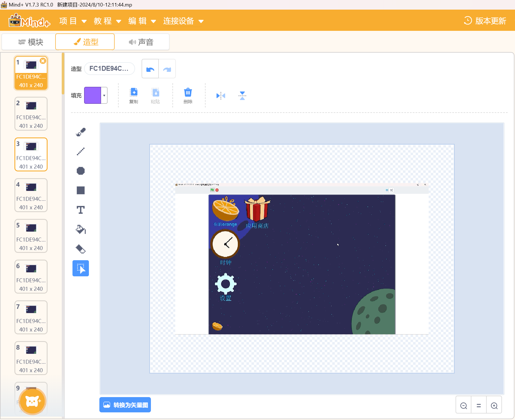Click the settings gear image in canvas
The width and height of the screenshot is (515, 420).
click(226, 284)
